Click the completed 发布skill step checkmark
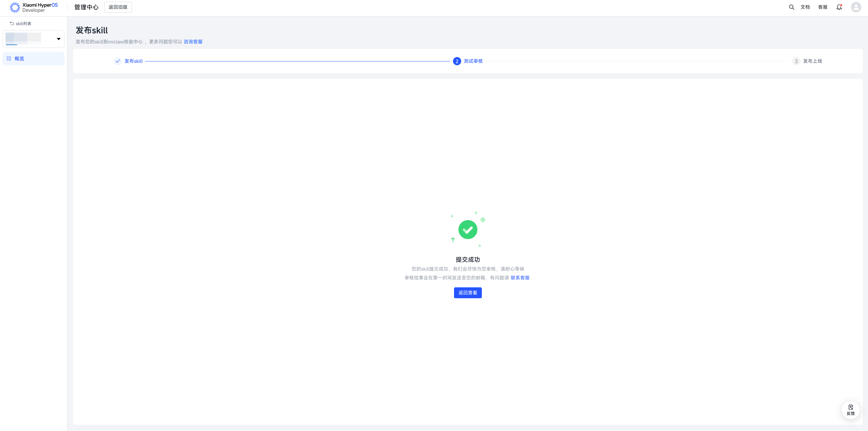868x431 pixels. pos(117,61)
